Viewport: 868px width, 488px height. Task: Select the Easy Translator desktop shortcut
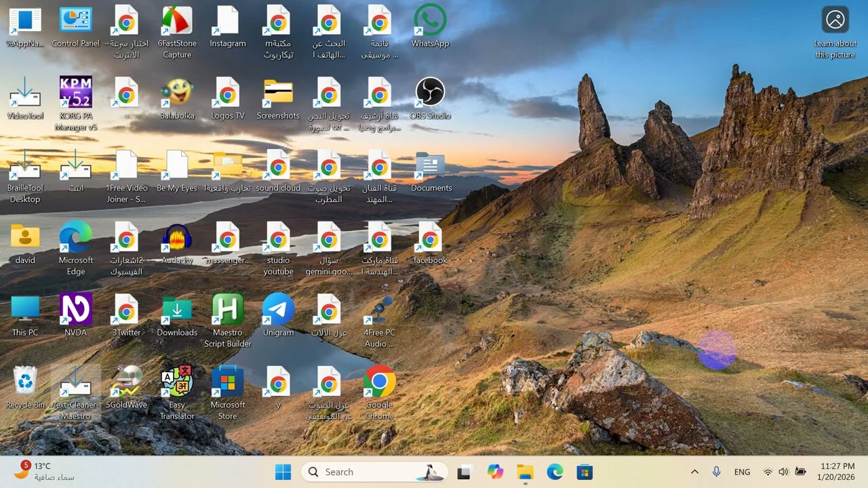177,394
